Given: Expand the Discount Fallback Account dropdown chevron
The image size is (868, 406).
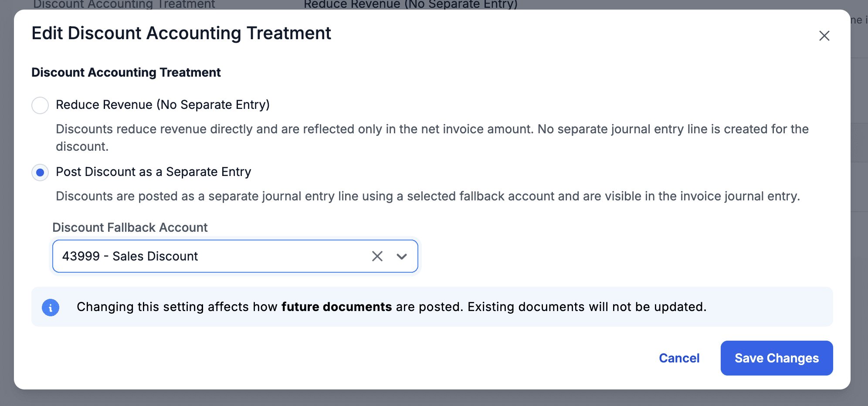Looking at the screenshot, I should click(x=402, y=257).
